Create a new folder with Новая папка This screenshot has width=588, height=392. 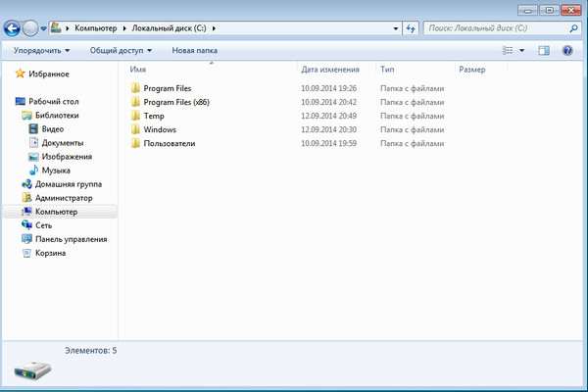click(195, 50)
